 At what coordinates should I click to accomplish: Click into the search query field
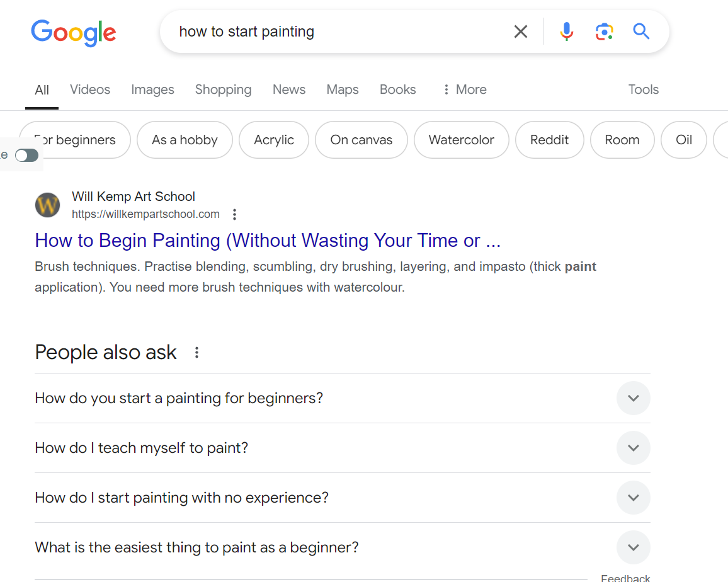[x=340, y=31]
